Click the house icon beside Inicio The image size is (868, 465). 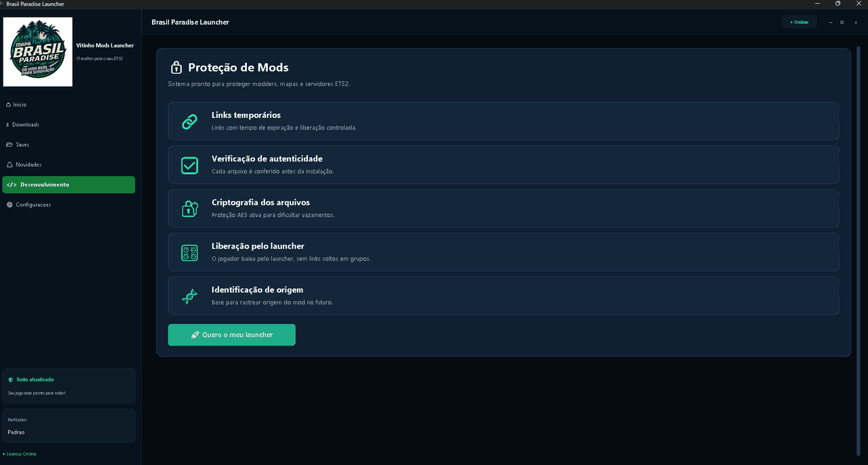(8, 104)
